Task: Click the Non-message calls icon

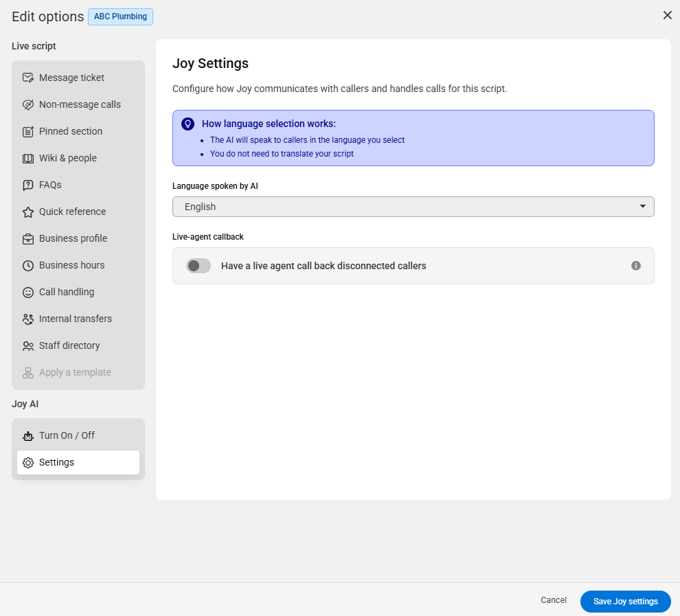Action: pos(28,105)
